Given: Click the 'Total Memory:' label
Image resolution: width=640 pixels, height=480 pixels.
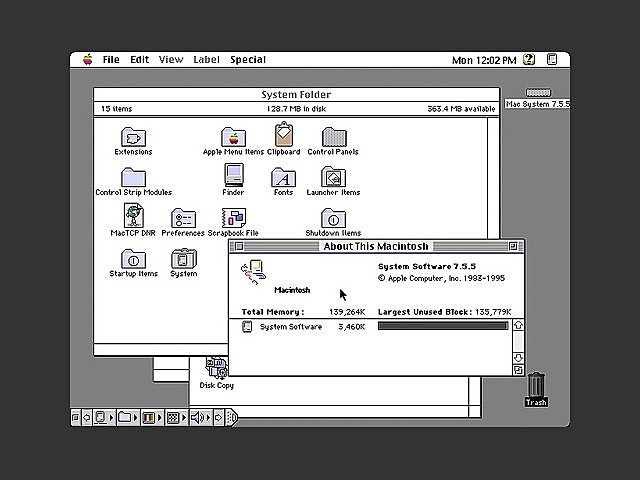Looking at the screenshot, I should tap(273, 312).
